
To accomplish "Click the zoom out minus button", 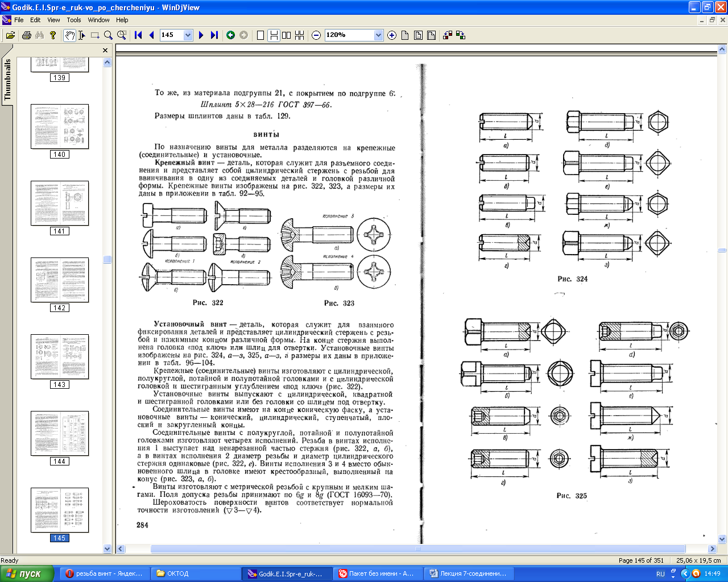I will (316, 35).
